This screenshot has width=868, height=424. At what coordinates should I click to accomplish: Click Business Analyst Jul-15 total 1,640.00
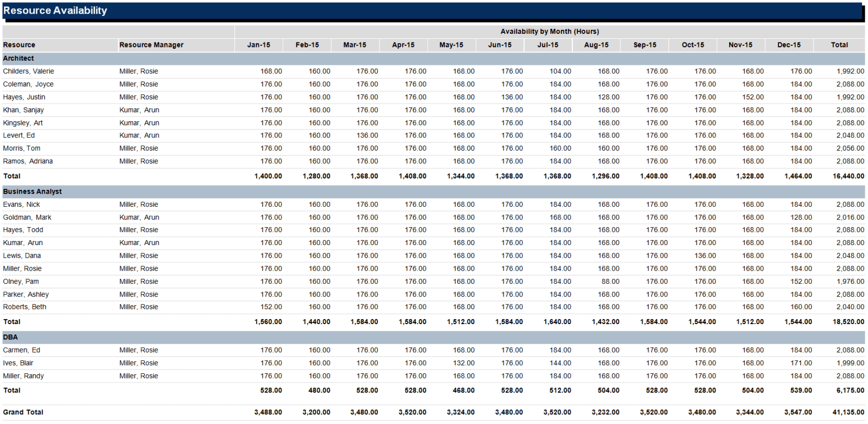557,322
